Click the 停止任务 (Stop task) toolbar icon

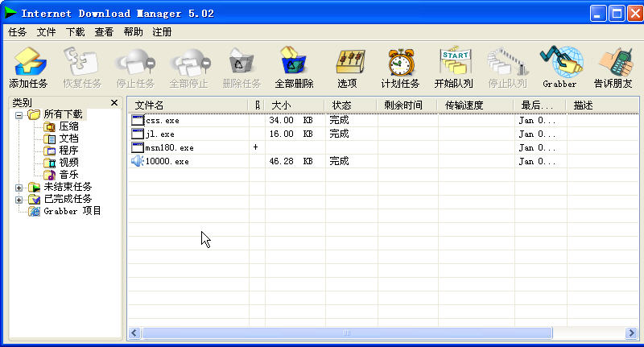point(135,62)
